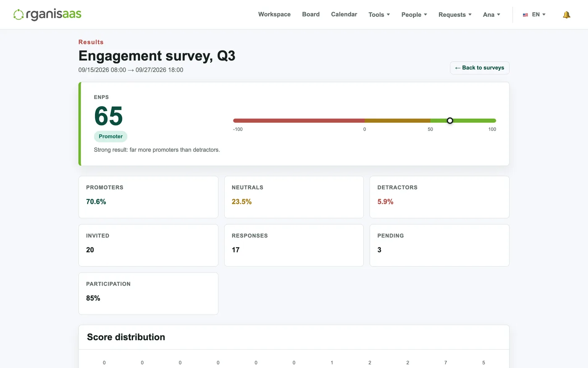This screenshot has height=368, width=588.
Task: Click Promoters value 70.6%
Action: click(x=96, y=202)
